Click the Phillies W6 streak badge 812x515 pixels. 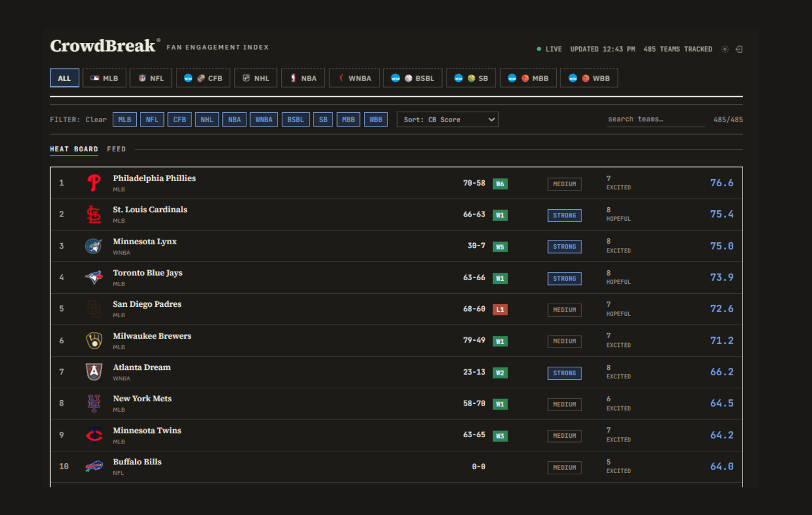tap(500, 184)
